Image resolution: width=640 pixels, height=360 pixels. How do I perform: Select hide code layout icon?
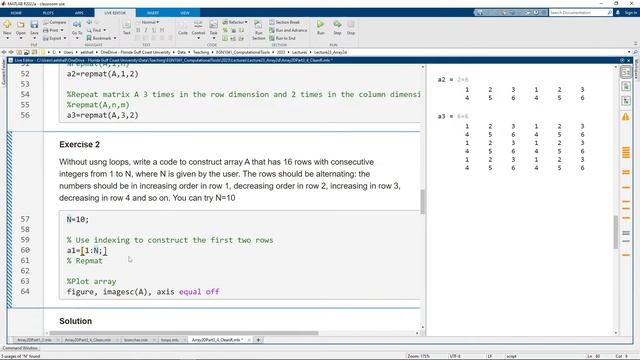626,100
